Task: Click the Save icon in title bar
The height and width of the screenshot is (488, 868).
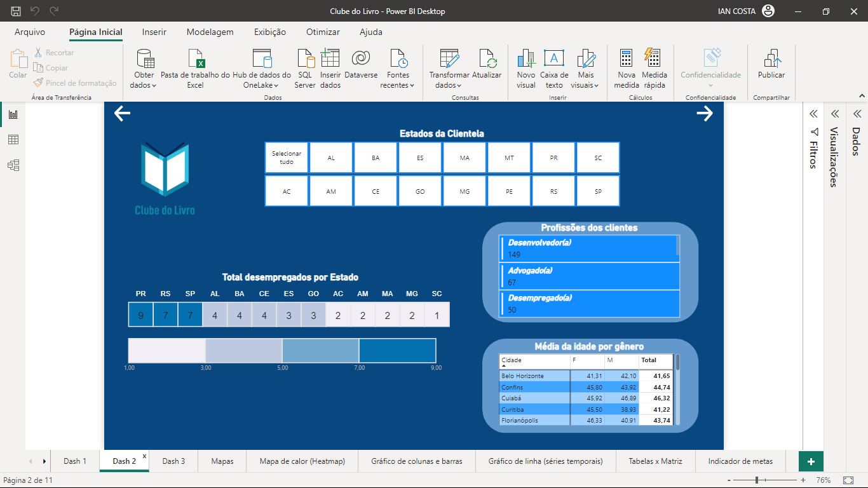Action: coord(16,11)
